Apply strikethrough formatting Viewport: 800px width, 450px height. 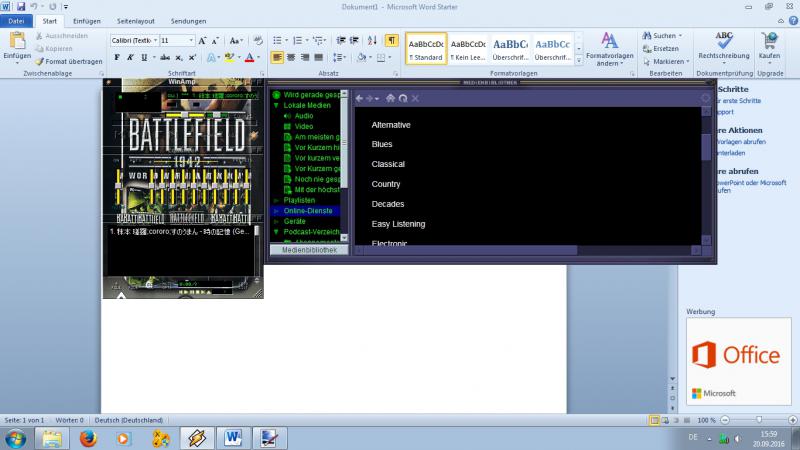coord(165,58)
